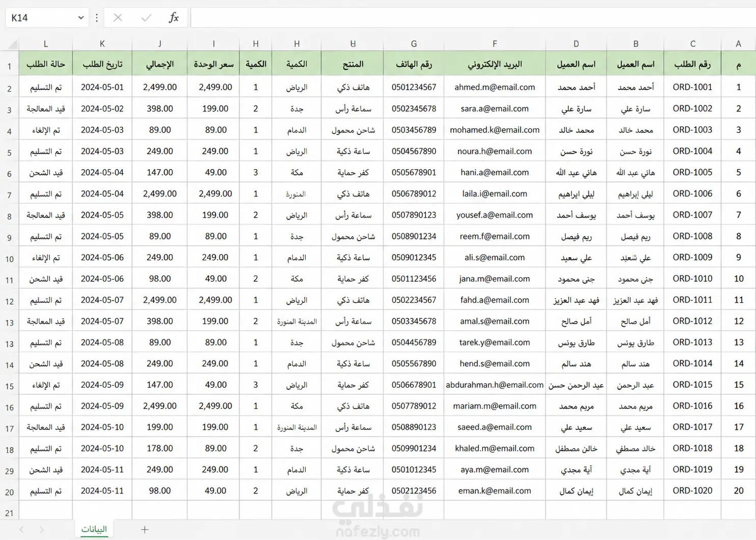This screenshot has height=540, width=756.
Task: Click the Insert Function fx icon
Action: 173,18
